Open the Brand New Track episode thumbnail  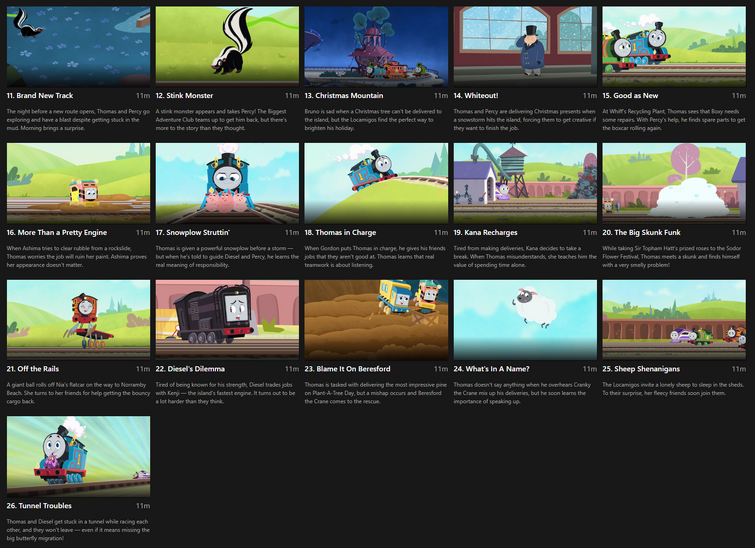pyautogui.click(x=78, y=46)
